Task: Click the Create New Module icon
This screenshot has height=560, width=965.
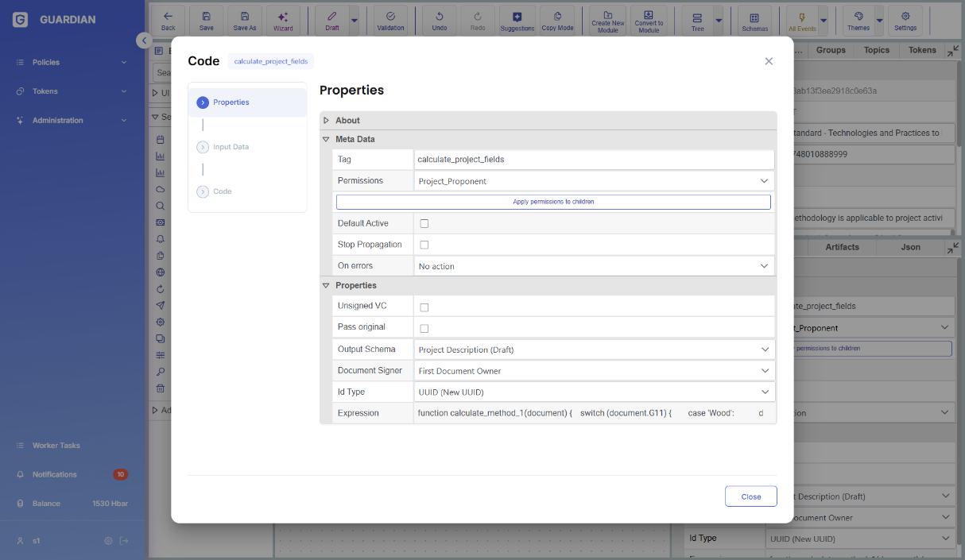Action: [x=607, y=21]
